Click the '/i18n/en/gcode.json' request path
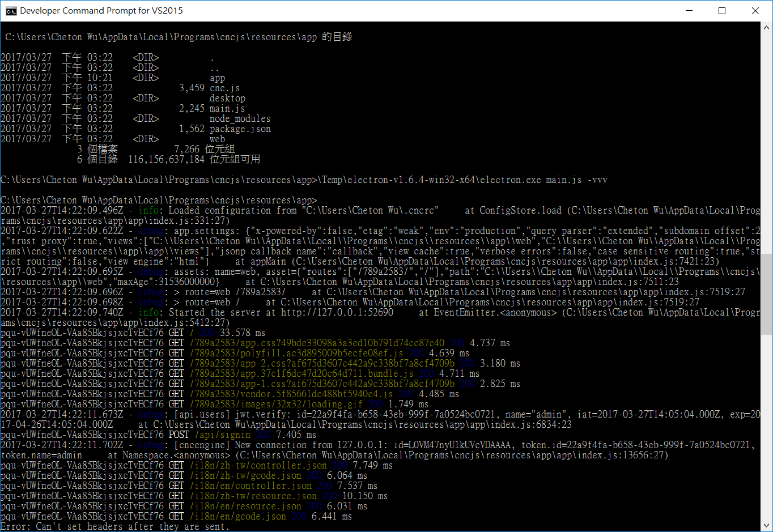 tap(238, 516)
